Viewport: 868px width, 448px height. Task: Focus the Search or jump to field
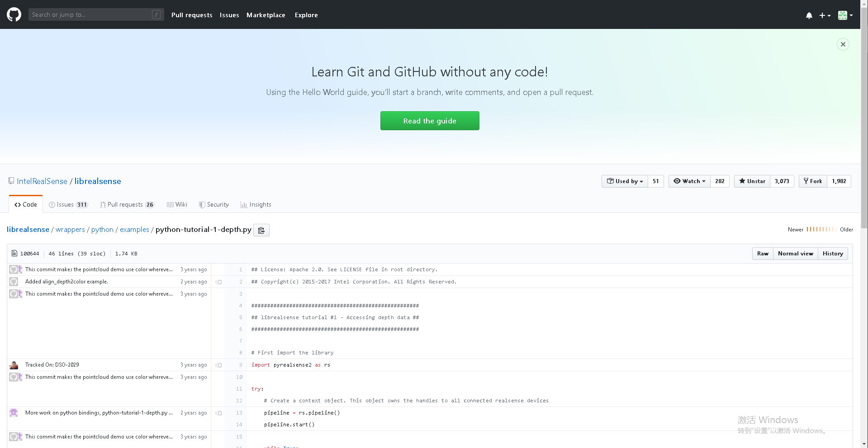click(96, 14)
